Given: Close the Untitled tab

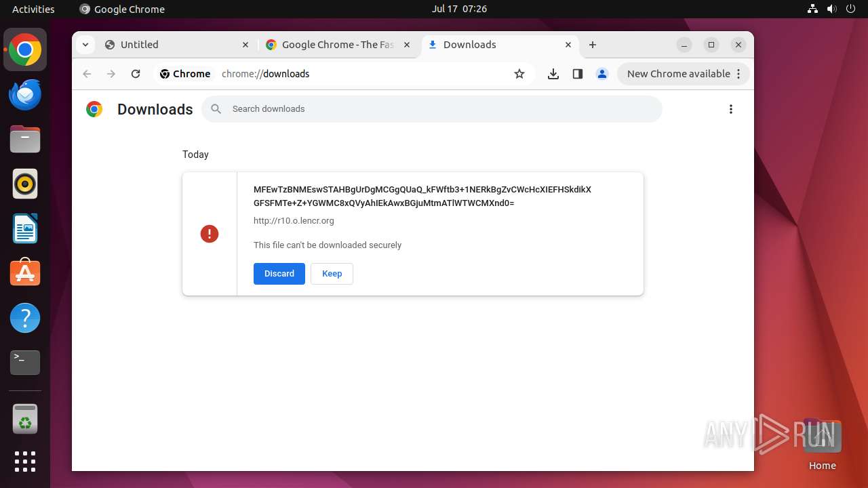Looking at the screenshot, I should 245,45.
